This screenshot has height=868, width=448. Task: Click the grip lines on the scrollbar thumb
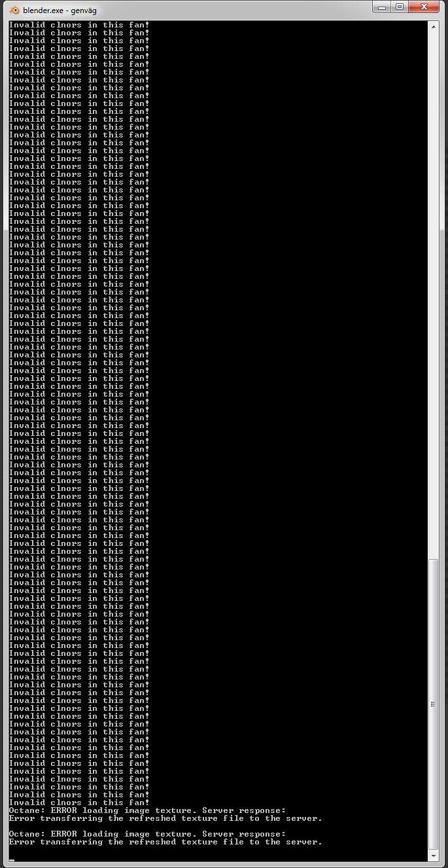coord(433,704)
